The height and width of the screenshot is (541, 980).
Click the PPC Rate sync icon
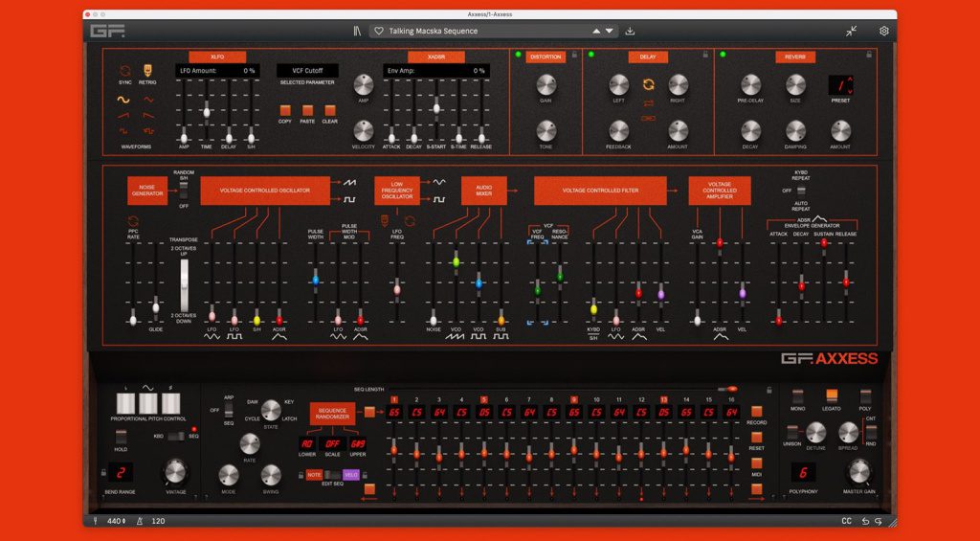coord(132,221)
